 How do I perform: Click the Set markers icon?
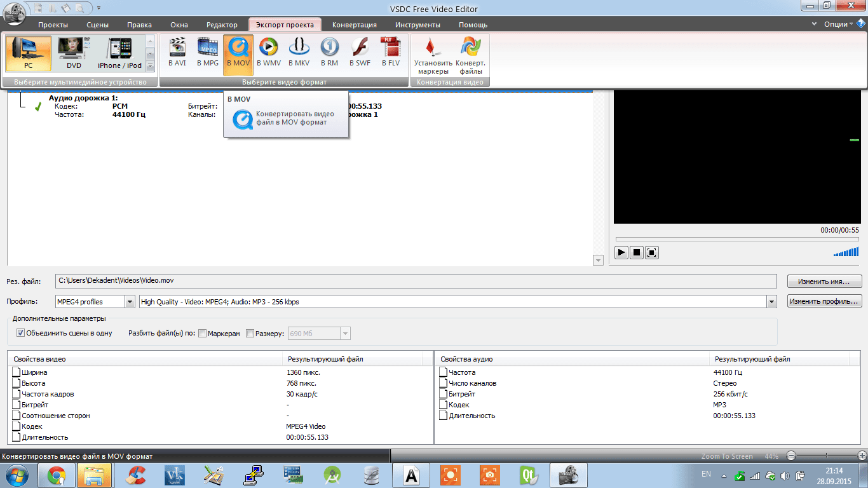433,55
